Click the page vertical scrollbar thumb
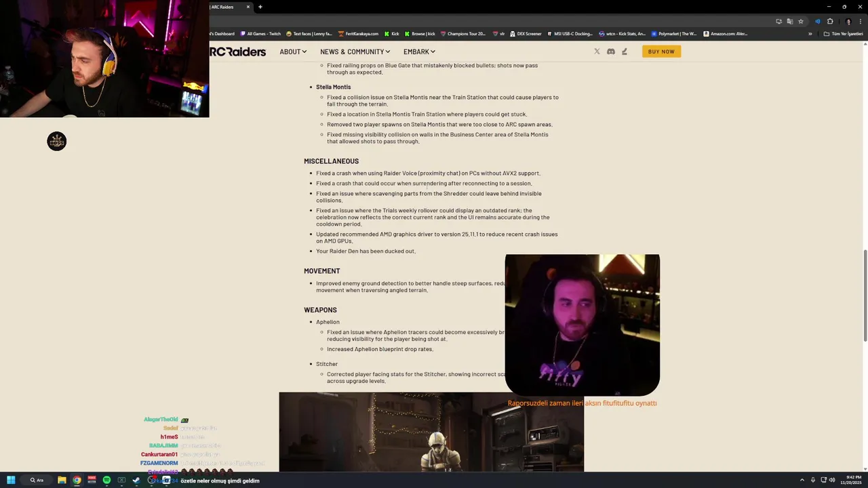The height and width of the screenshot is (488, 868). [865, 296]
